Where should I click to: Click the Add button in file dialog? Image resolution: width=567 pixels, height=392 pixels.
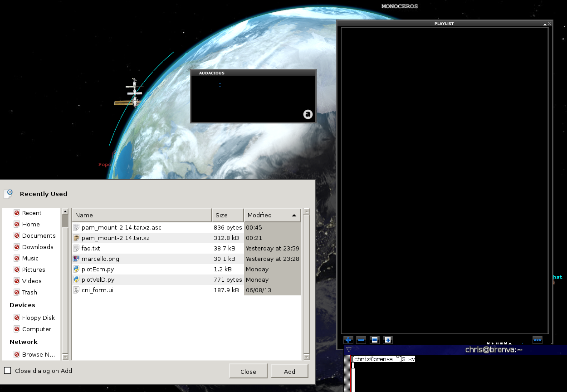coord(289,371)
